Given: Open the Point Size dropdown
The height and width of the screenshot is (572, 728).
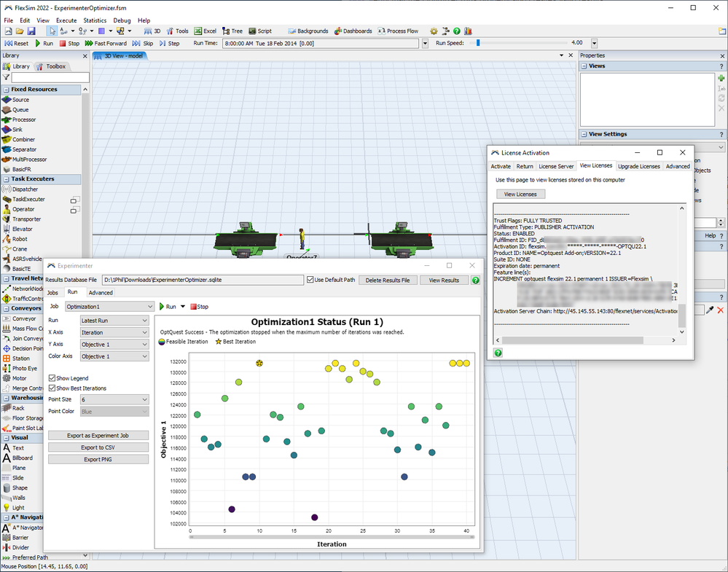Looking at the screenshot, I should [114, 400].
